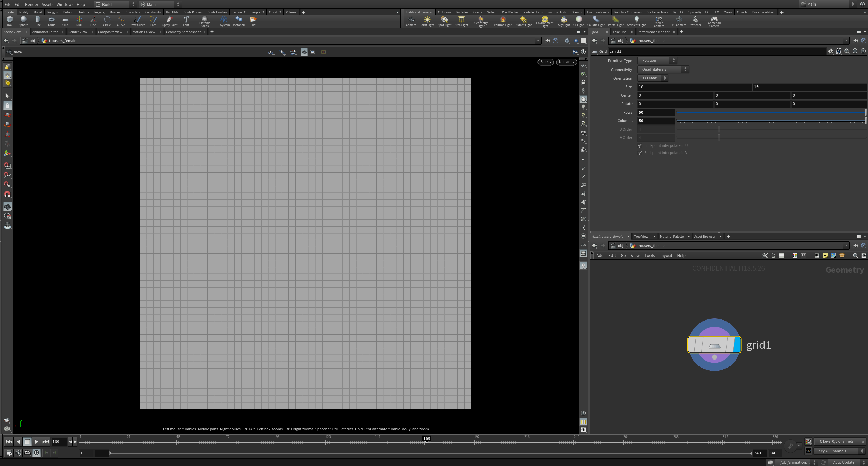
Task: Click the Auto Update button at bottom right
Action: click(844, 462)
